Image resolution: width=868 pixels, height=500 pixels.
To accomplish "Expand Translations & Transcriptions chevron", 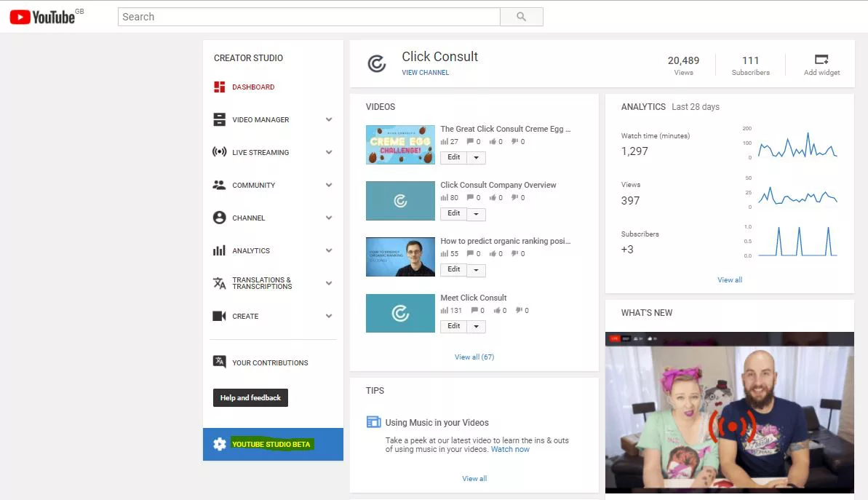I will [x=329, y=283].
